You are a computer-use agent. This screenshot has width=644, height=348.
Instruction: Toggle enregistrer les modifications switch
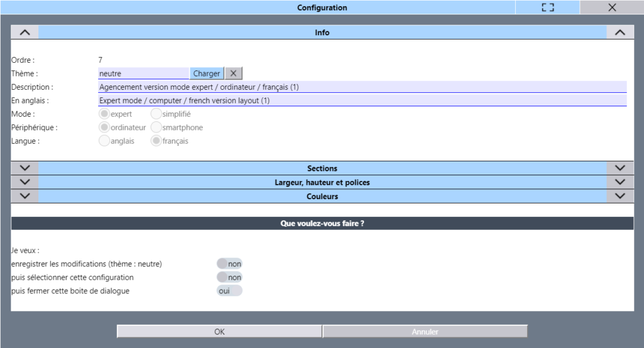click(229, 264)
